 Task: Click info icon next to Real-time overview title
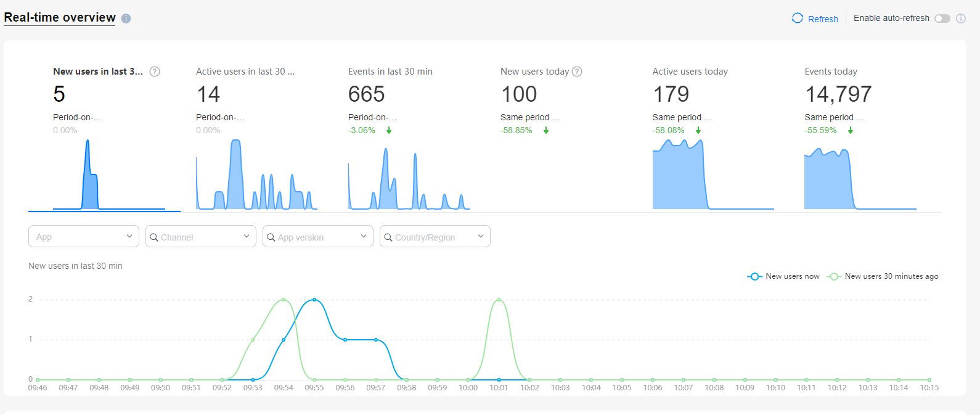pyautogui.click(x=126, y=18)
